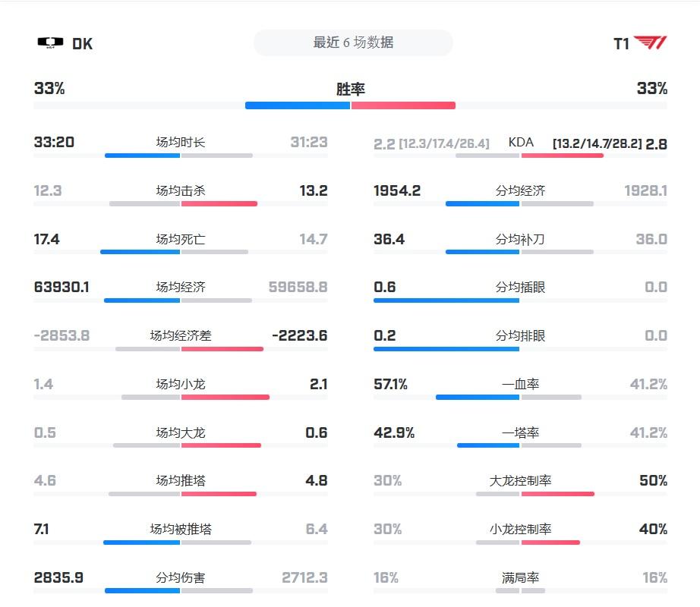Select the KDA stat label
This screenshot has height=607, width=700.
point(521,142)
